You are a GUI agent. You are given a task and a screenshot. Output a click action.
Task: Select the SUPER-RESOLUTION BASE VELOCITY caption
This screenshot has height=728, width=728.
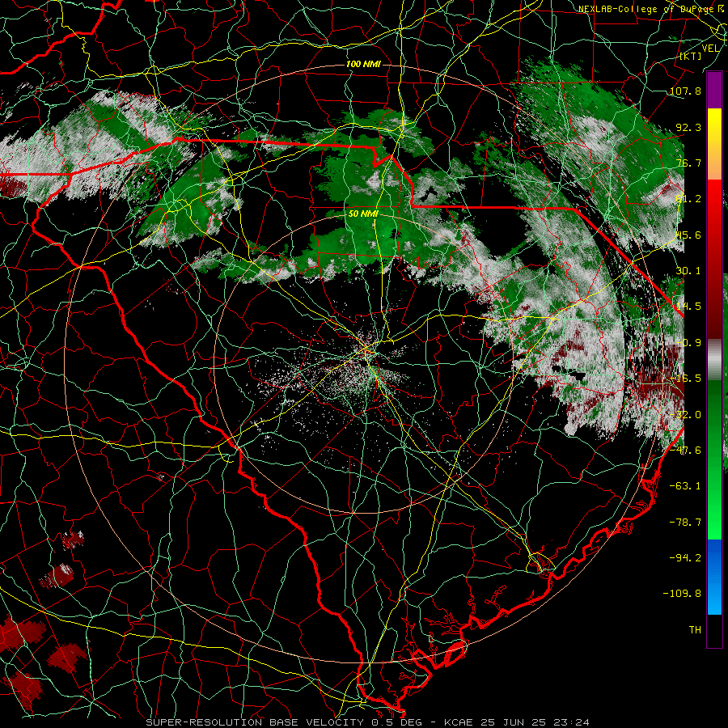255,722
